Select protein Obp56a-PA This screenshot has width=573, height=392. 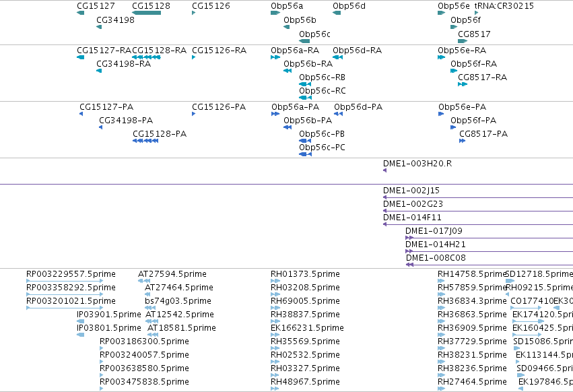pyautogui.click(x=296, y=107)
